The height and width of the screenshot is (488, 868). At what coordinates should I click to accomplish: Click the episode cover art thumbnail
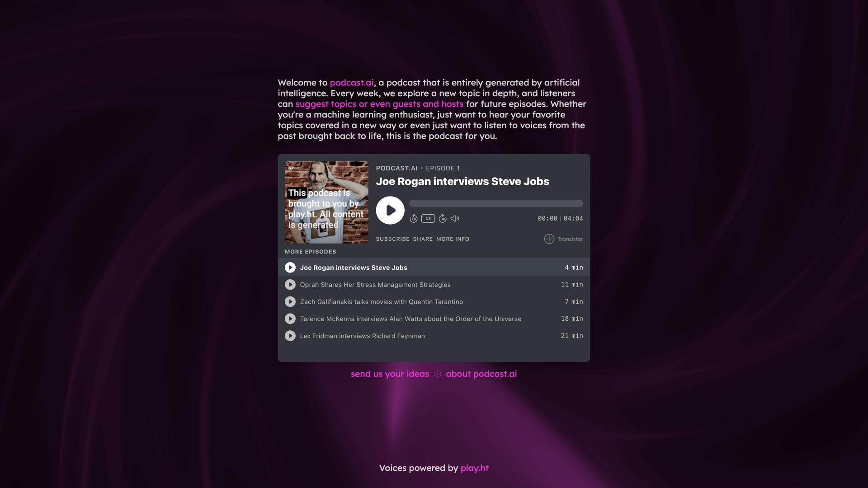pyautogui.click(x=326, y=202)
